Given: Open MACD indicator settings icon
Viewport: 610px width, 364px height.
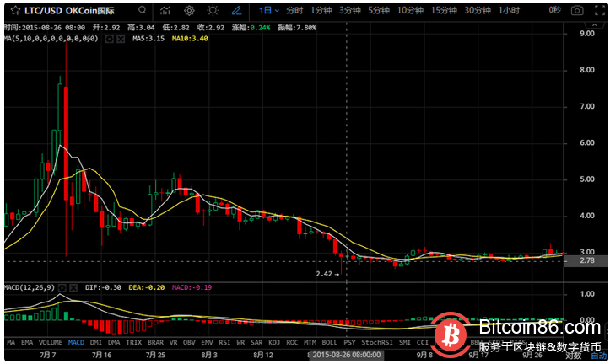Looking at the screenshot, I should (x=62, y=288).
